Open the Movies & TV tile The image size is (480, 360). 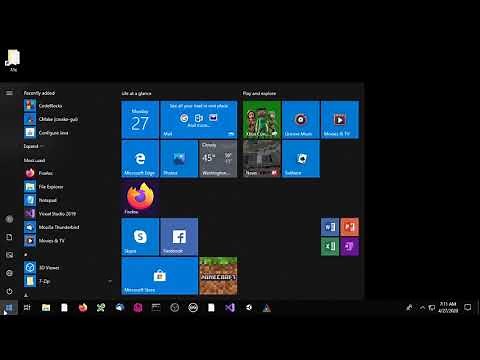tap(340, 119)
